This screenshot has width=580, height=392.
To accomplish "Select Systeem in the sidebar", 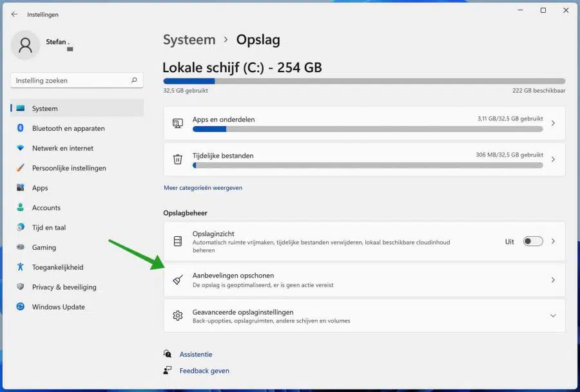I will coord(77,108).
